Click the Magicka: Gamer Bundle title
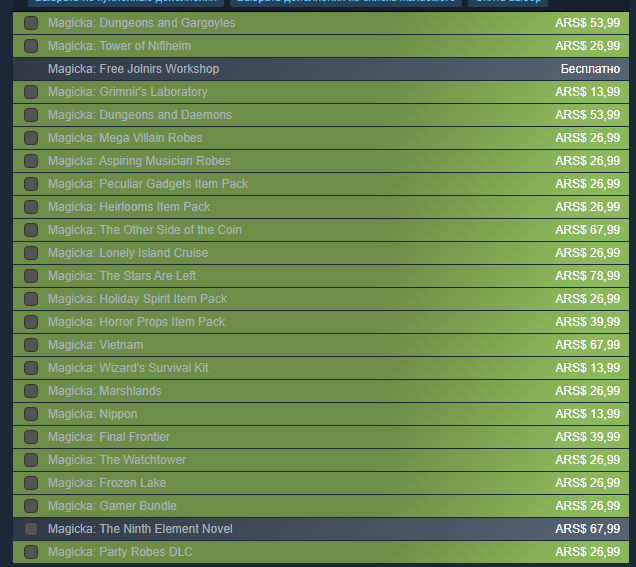Image resolution: width=636 pixels, height=567 pixels. [x=112, y=506]
